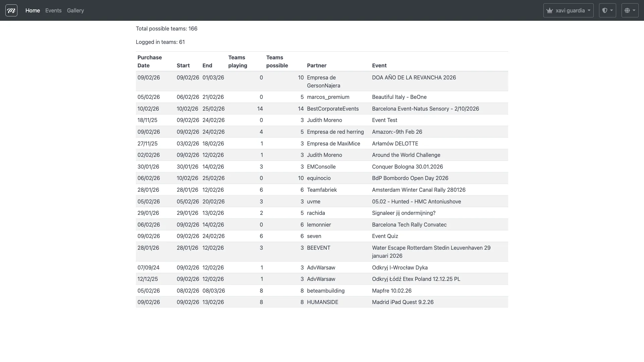Go to the Home nav item
The width and height of the screenshot is (644, 362).
[x=33, y=10]
